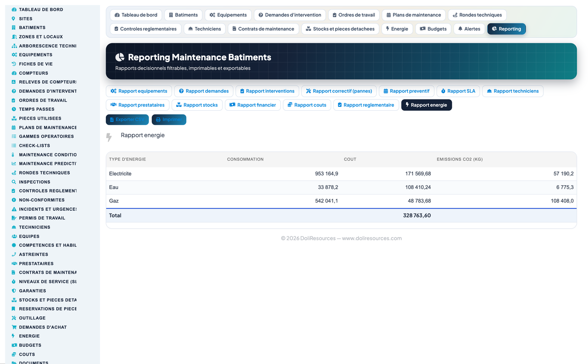
Task: Click the Energie sidebar bolt icon
Action: click(14, 336)
